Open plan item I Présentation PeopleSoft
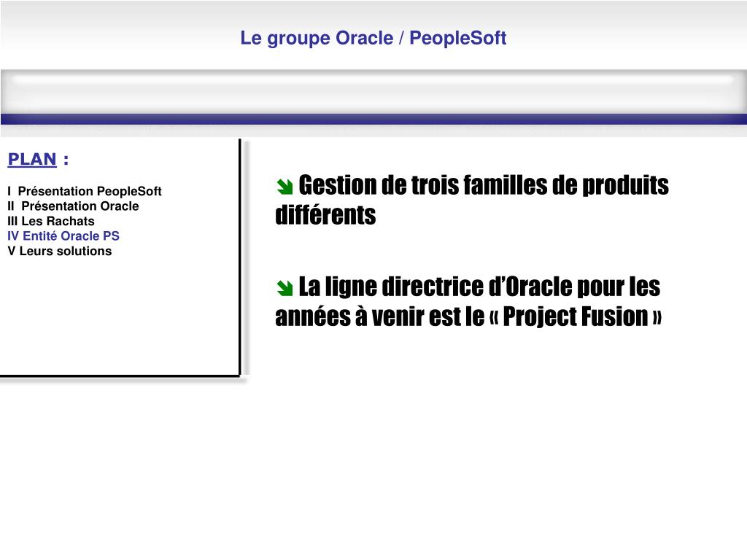The width and height of the screenshot is (747, 560). click(x=85, y=191)
